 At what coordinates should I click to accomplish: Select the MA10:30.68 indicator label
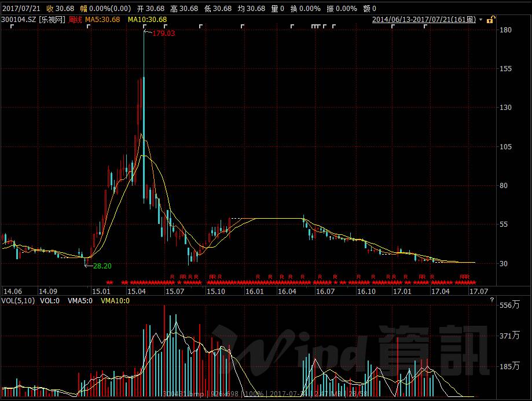(x=147, y=20)
